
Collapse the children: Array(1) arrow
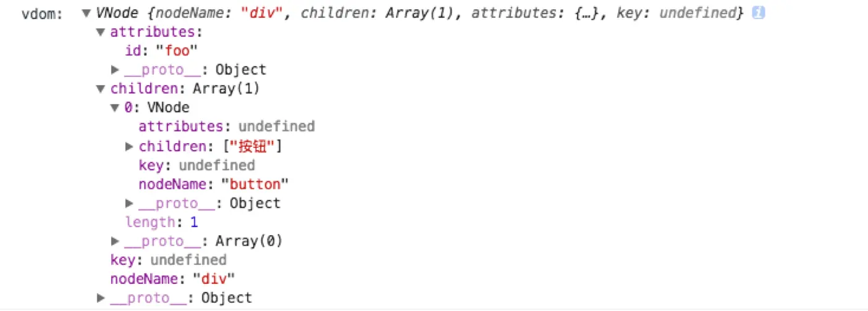101,89
